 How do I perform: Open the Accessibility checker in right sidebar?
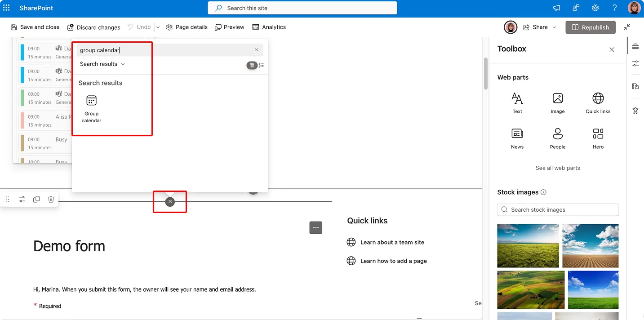pos(635,110)
